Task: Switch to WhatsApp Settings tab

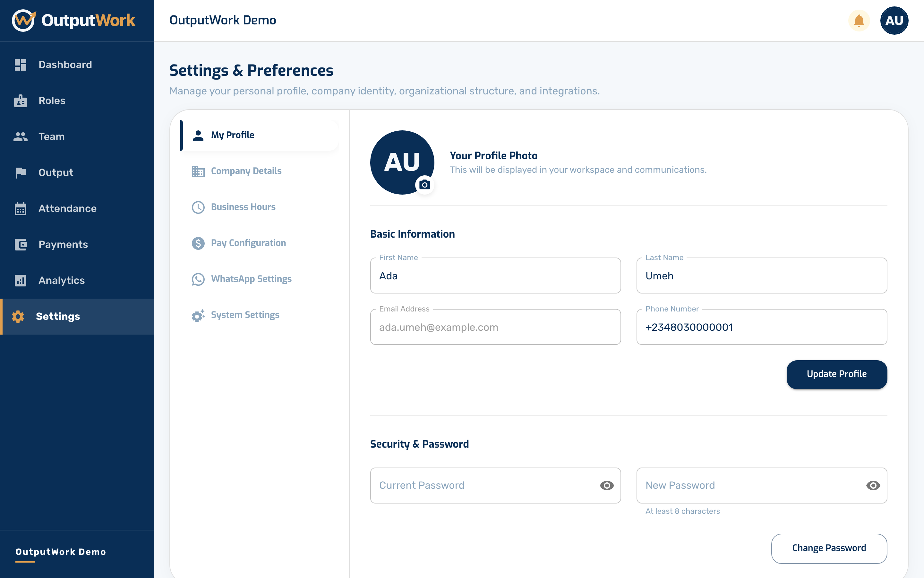Action: pos(260,279)
